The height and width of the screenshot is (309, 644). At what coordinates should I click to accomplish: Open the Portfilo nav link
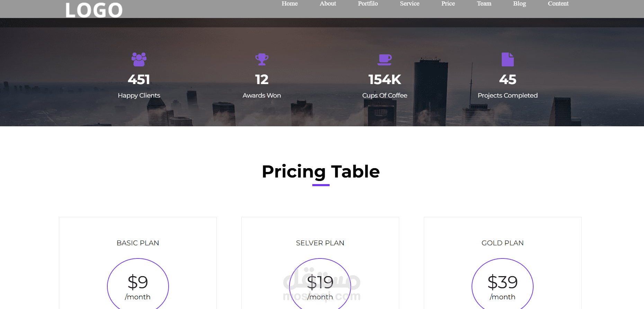point(368,3)
